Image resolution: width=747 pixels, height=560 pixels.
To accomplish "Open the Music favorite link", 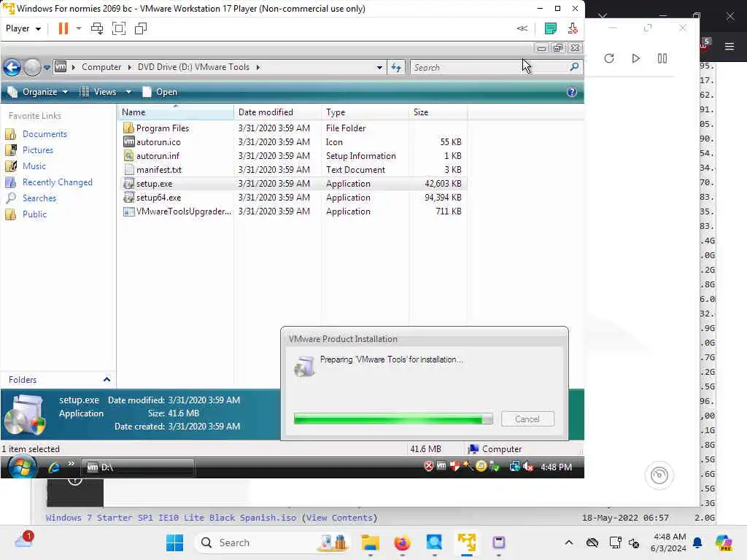I will 34,166.
